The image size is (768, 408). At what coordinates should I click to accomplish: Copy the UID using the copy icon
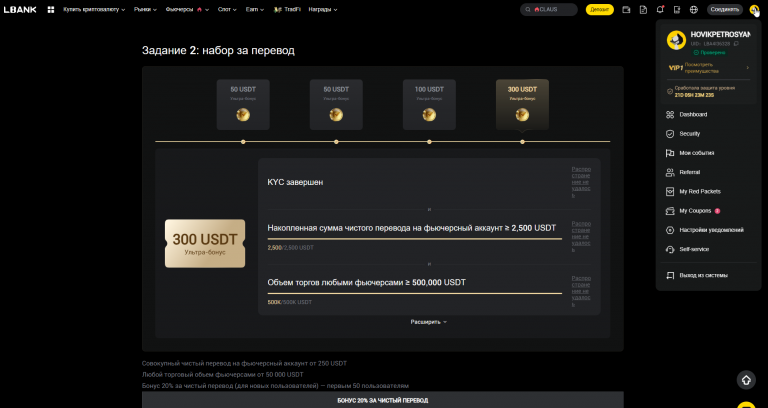click(x=736, y=44)
